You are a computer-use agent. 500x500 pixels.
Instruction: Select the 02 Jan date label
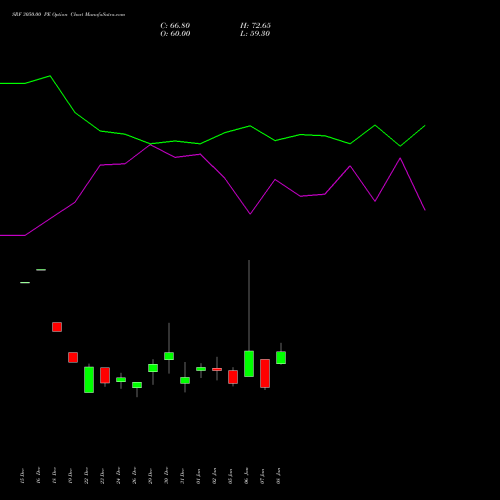point(214,476)
